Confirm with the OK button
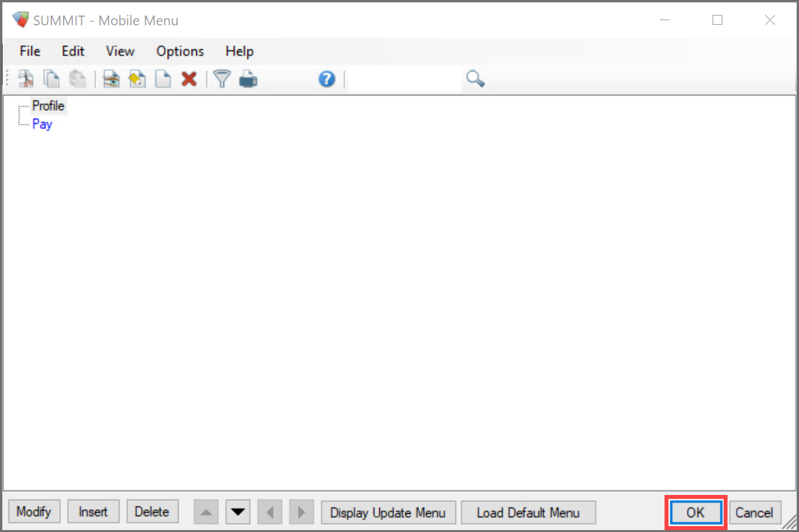 coord(695,513)
